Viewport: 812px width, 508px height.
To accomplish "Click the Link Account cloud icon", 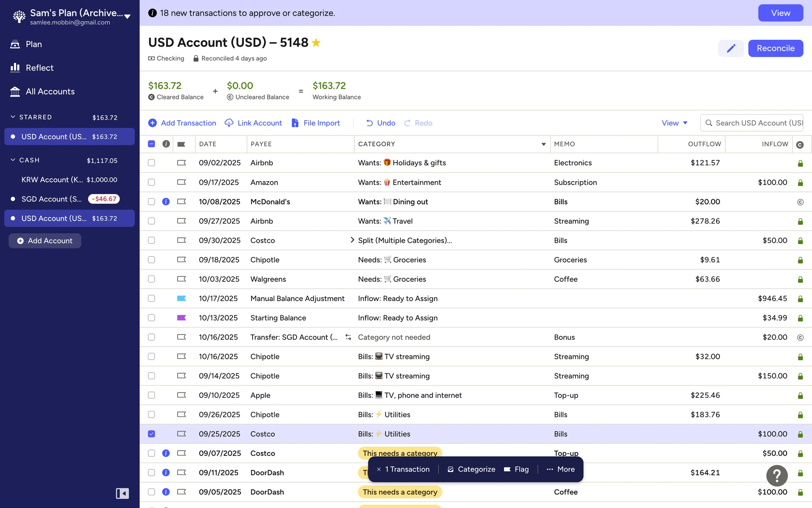I will pyautogui.click(x=229, y=123).
